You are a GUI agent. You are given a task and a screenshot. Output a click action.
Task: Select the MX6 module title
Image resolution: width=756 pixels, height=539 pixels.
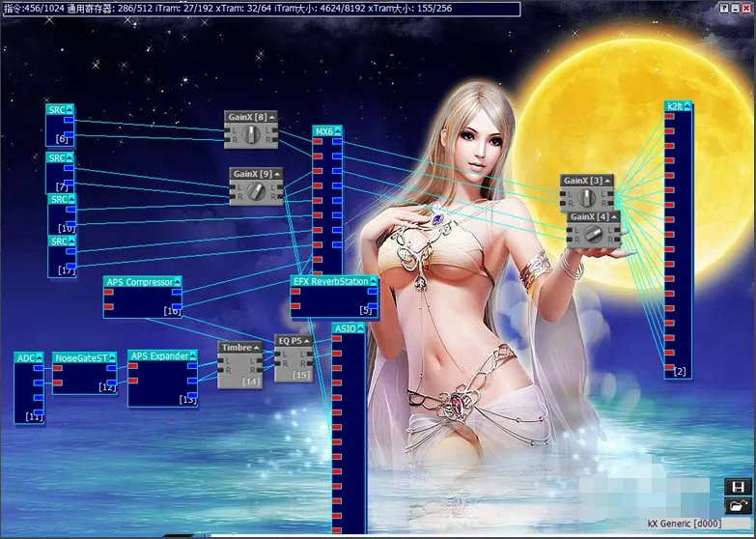click(x=324, y=131)
